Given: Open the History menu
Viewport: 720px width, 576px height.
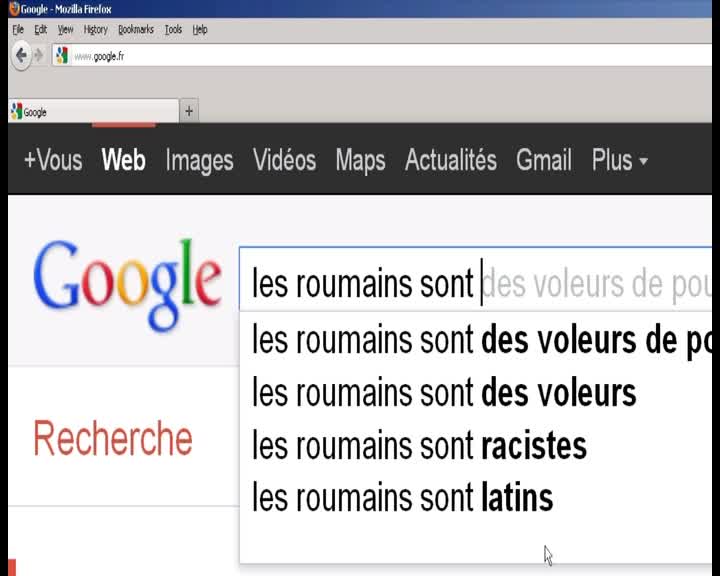Looking at the screenshot, I should coord(96,30).
